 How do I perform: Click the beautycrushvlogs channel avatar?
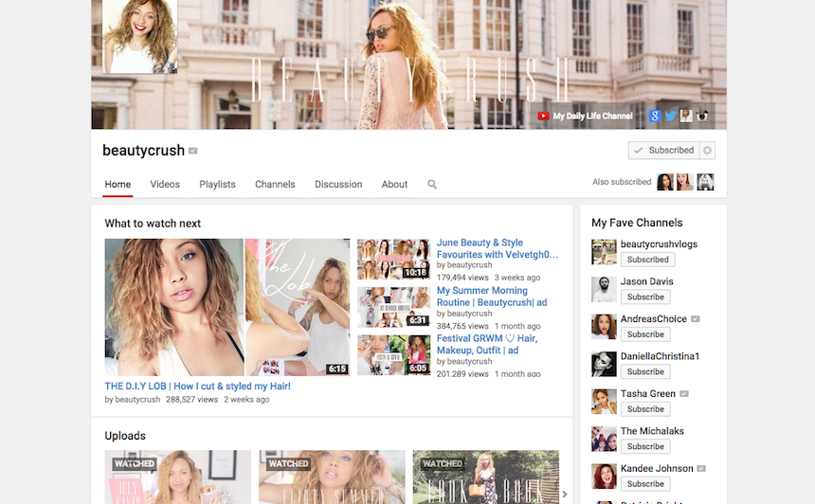[x=604, y=252]
